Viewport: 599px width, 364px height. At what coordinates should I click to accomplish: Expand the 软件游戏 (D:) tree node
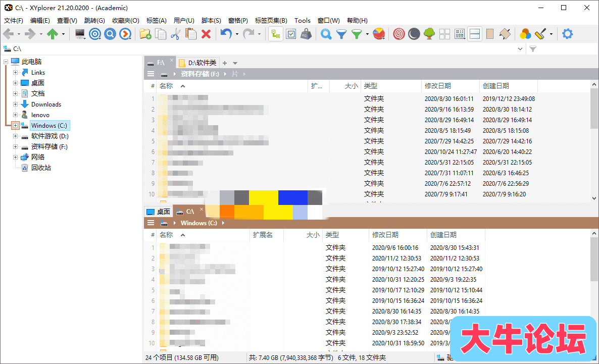(x=15, y=136)
